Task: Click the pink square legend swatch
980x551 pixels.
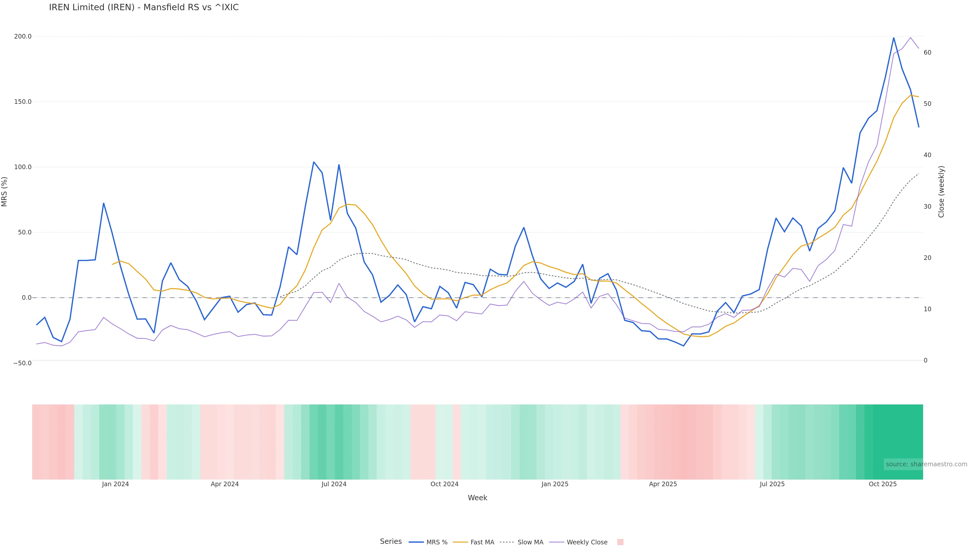Action: pyautogui.click(x=620, y=542)
